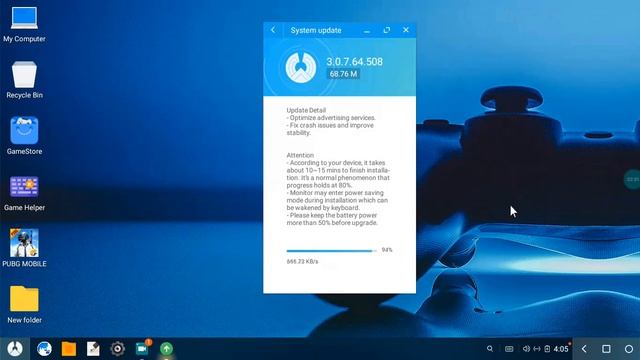Launch GameStore from the desktop

pyautogui.click(x=24, y=136)
